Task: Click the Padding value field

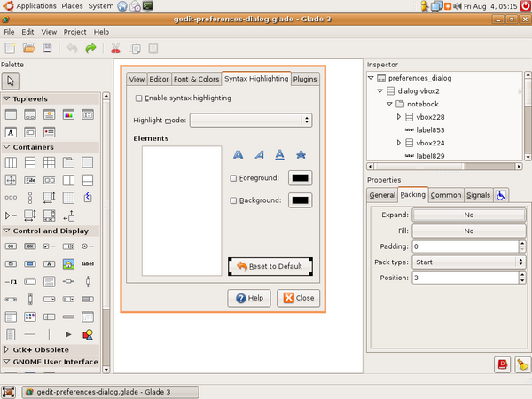Action: [465, 246]
